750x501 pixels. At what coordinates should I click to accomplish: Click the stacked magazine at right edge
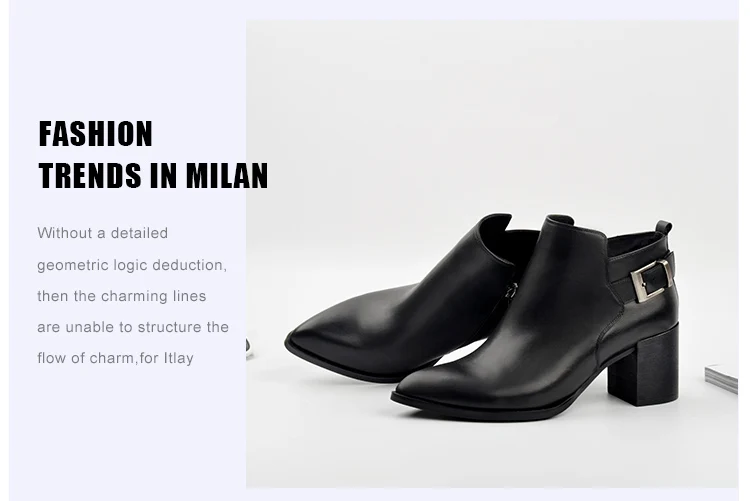pos(721,379)
